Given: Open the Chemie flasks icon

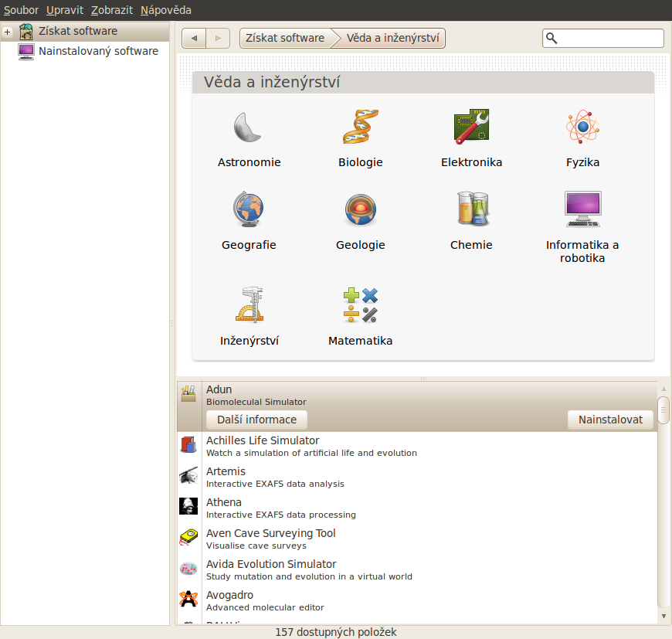Looking at the screenshot, I should tap(473, 209).
